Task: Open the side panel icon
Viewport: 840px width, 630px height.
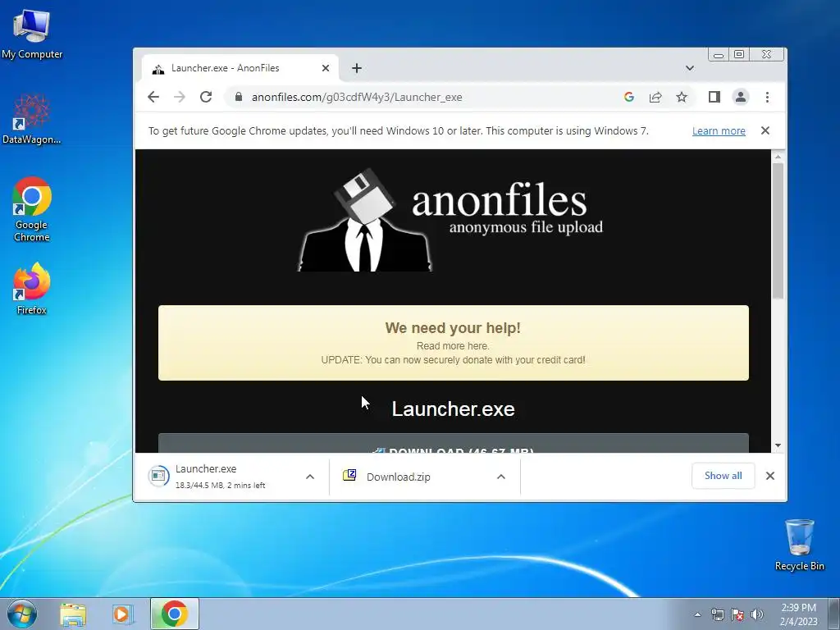Action: (x=714, y=97)
